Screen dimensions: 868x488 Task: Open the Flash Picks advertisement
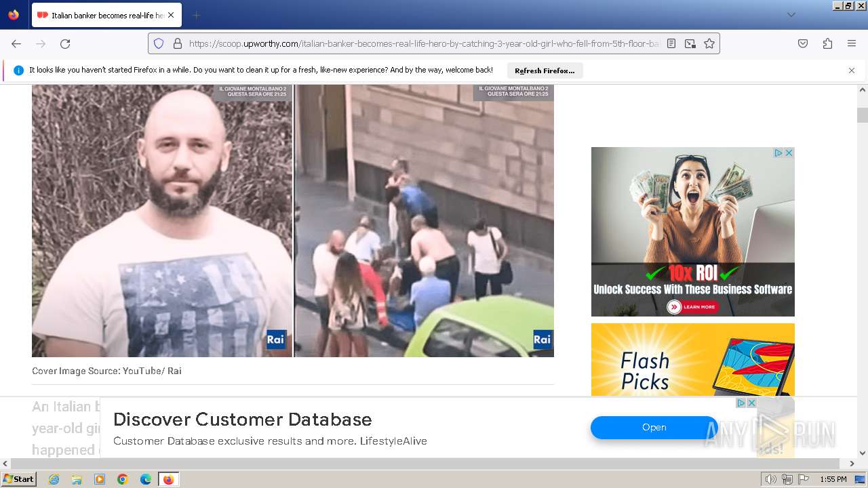[693, 360]
